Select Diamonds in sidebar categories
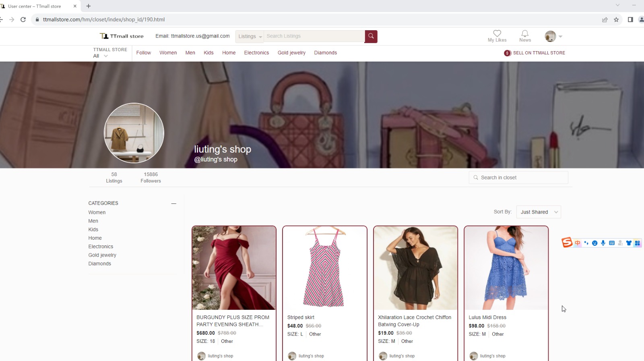The width and height of the screenshot is (644, 361). pyautogui.click(x=99, y=263)
